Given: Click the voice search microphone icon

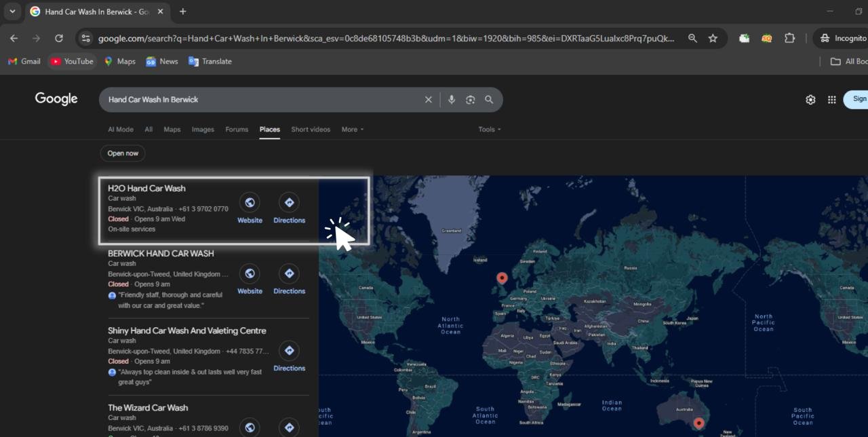Looking at the screenshot, I should 452,100.
